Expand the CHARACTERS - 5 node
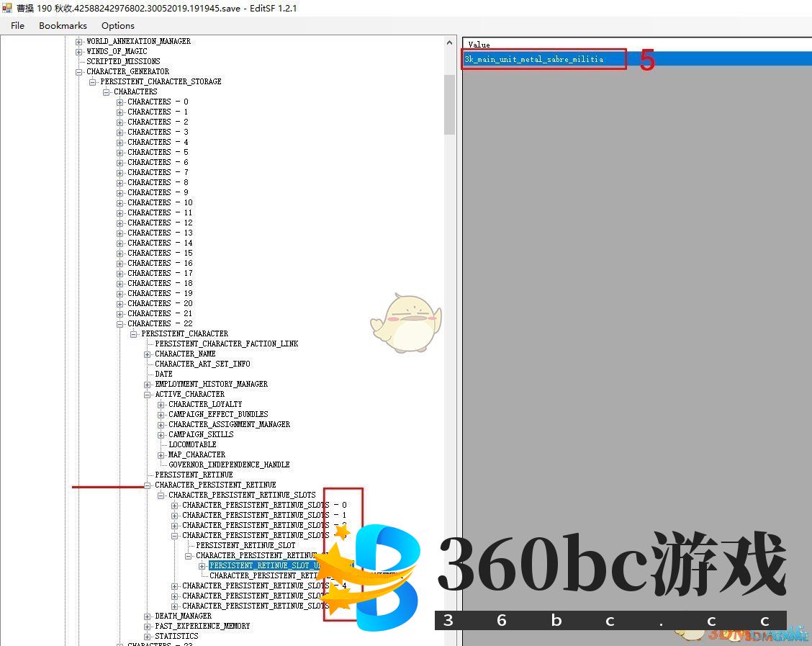 coord(120,152)
